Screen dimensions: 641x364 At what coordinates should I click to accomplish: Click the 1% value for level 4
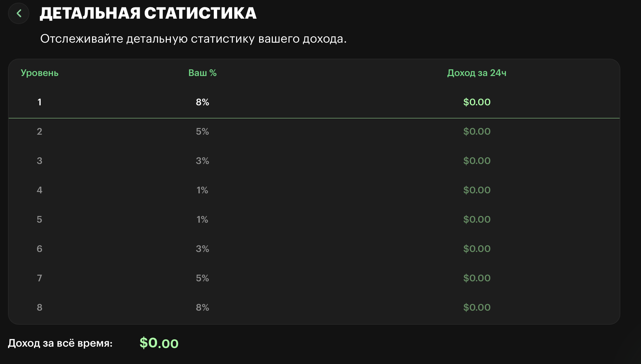[x=202, y=190]
